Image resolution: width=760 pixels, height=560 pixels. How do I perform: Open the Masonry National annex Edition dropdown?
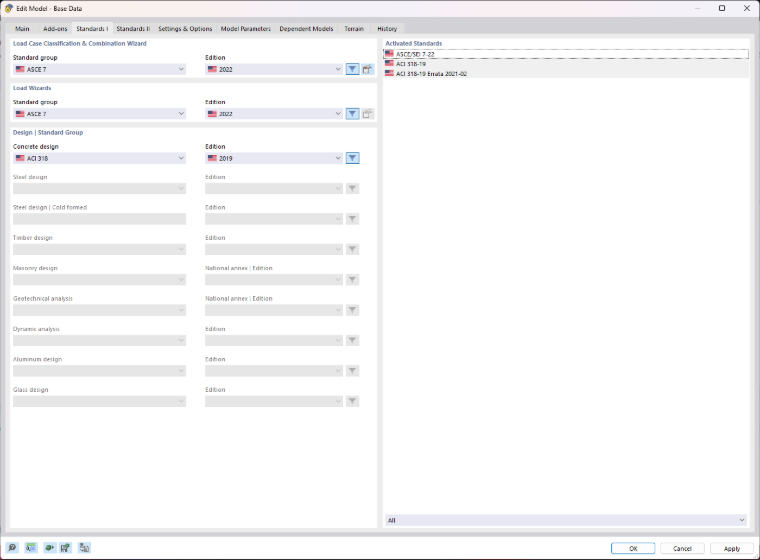pos(274,280)
